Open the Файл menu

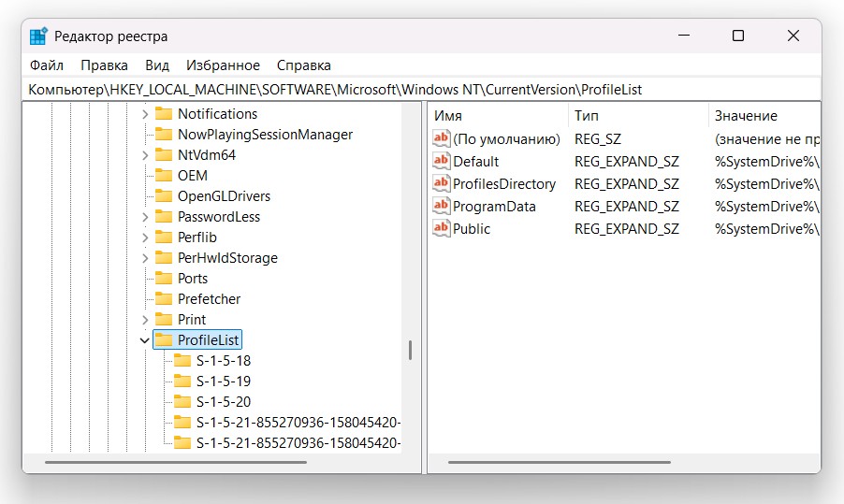[x=47, y=65]
